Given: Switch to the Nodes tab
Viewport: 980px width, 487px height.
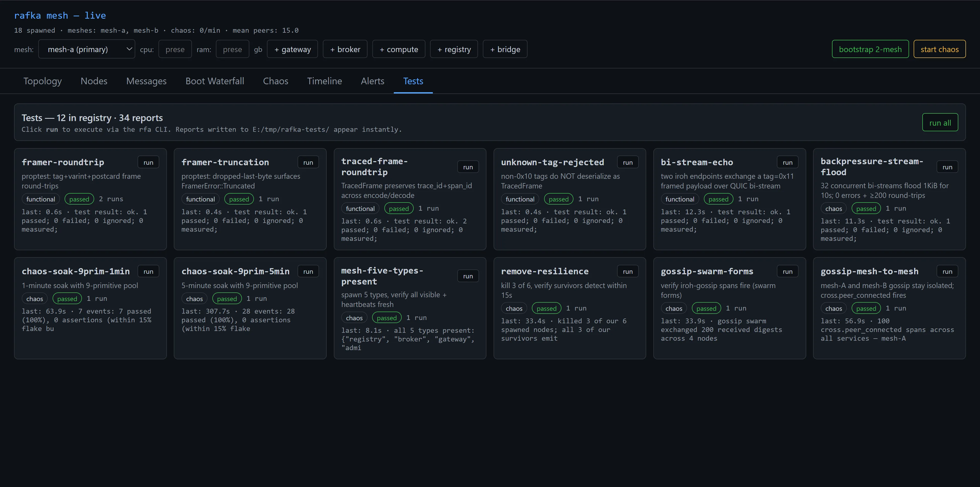Looking at the screenshot, I should pos(94,81).
